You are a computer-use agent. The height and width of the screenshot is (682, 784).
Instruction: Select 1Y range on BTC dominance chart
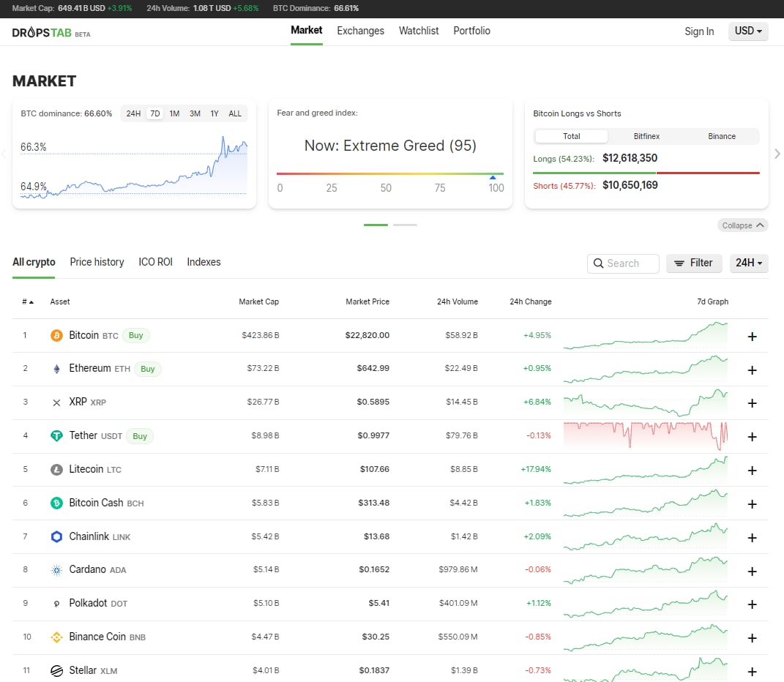214,113
